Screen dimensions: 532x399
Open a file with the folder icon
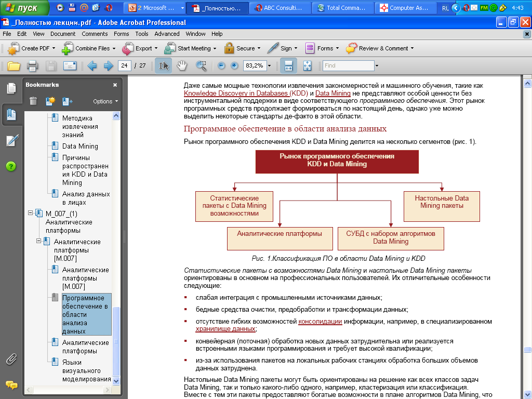[x=14, y=65]
